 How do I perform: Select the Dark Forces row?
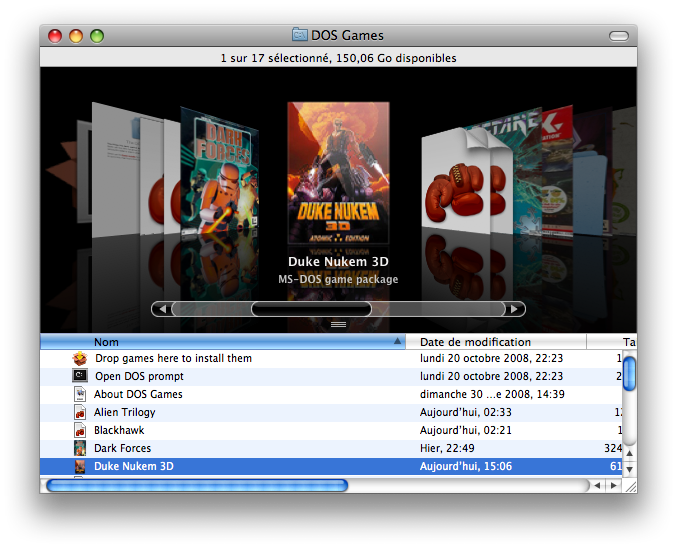331,449
